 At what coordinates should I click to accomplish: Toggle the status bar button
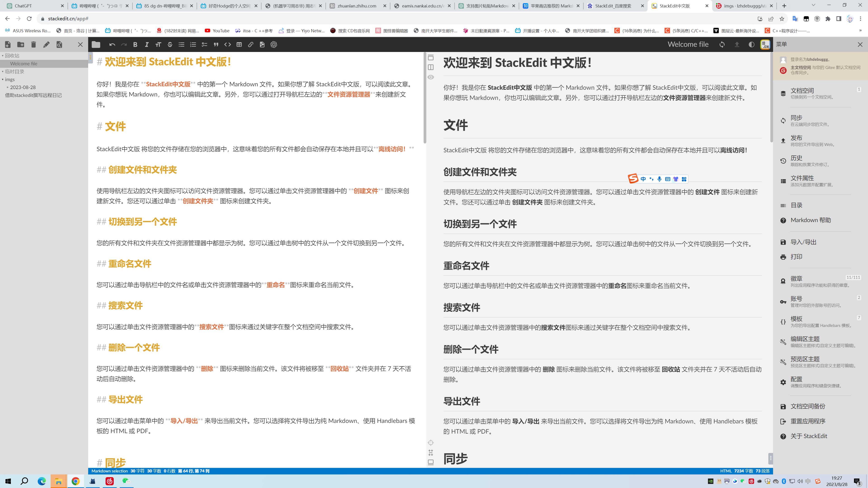point(431,462)
